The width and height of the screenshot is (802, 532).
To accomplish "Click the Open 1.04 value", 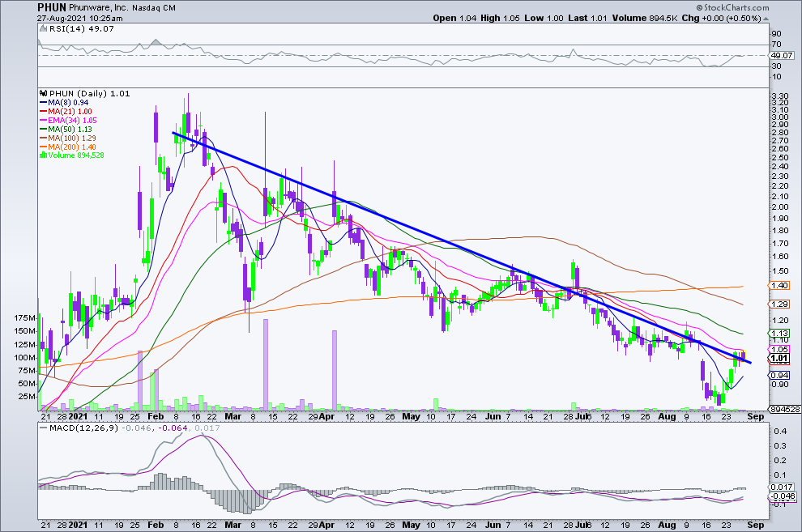I will (454, 18).
